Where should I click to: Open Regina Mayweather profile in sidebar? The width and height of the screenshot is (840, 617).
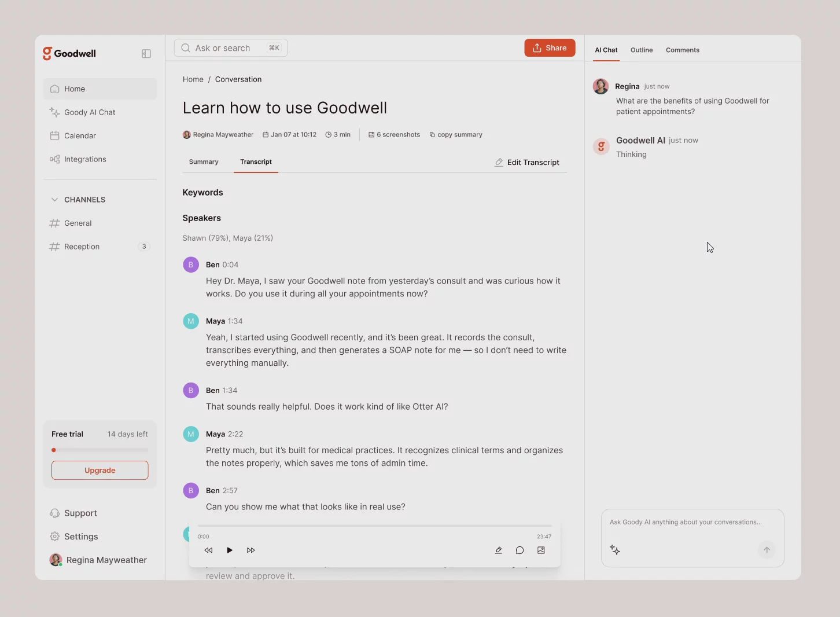click(x=98, y=560)
